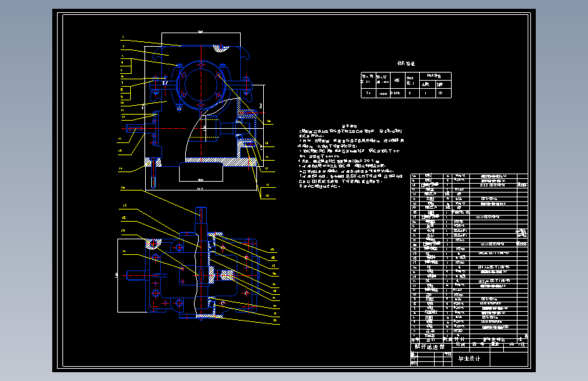Select the hatched corner of top view
Screen dimensions: 588x381
[x=153, y=243]
